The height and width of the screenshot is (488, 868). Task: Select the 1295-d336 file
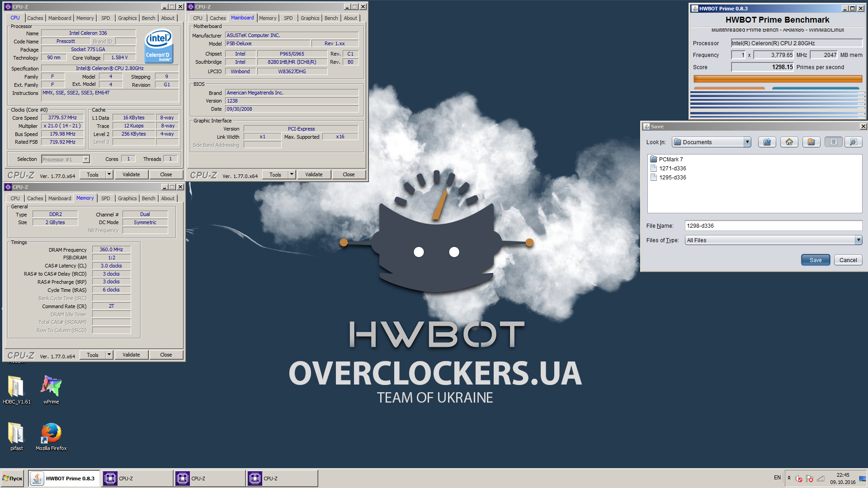pos(668,177)
